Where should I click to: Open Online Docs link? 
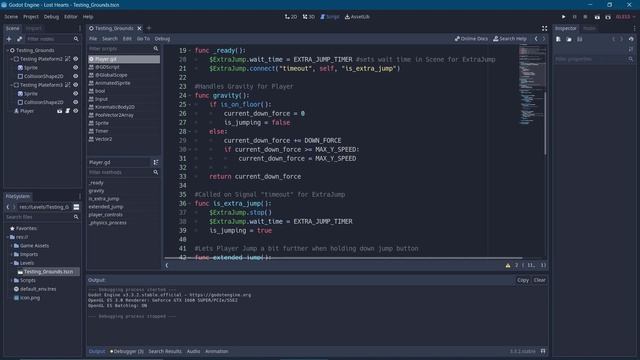(471, 39)
